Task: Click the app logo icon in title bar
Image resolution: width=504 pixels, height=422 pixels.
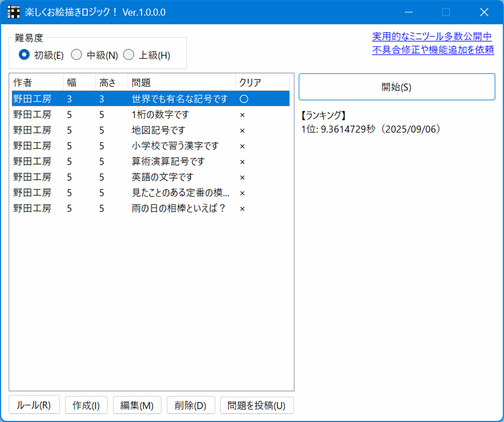Action: [13, 12]
